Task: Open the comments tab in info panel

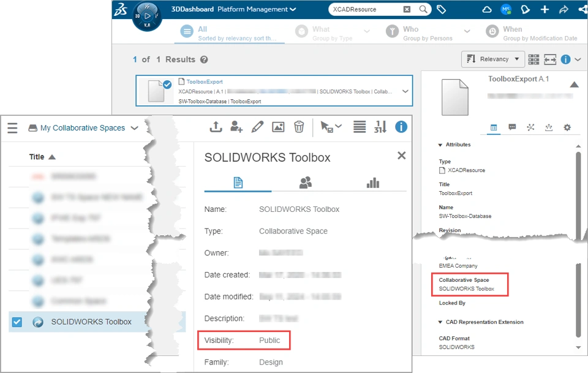Action: coord(512,127)
